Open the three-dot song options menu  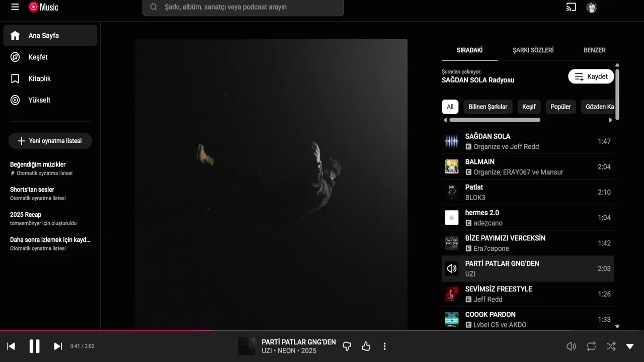384,346
